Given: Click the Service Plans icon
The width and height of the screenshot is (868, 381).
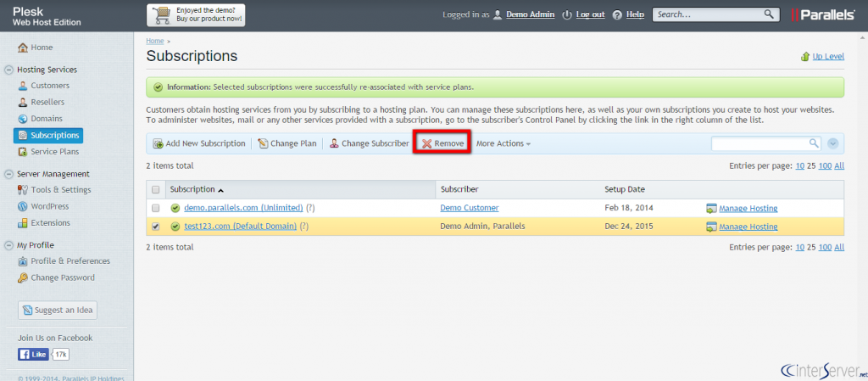Looking at the screenshot, I should coord(23,152).
